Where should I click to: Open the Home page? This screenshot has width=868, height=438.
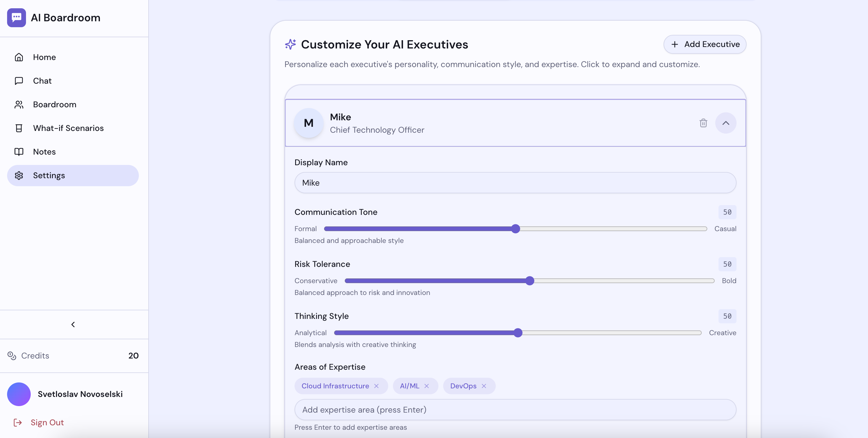[x=45, y=57]
